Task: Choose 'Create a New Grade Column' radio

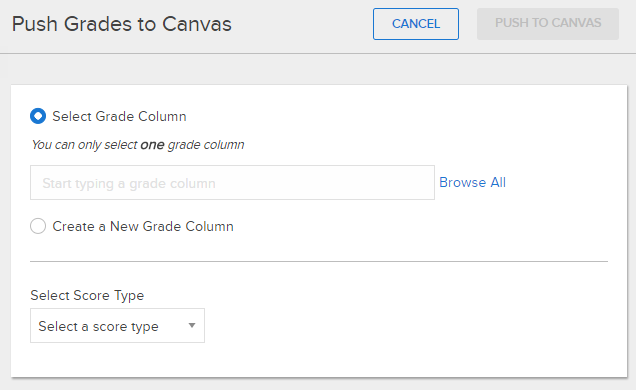Action: click(x=38, y=226)
